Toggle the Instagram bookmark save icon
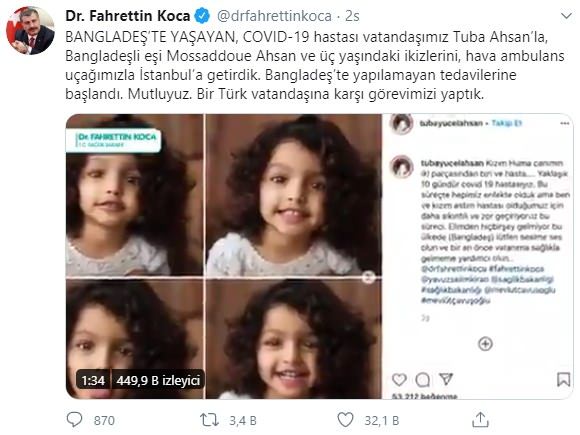The width and height of the screenshot is (580, 435). click(563, 380)
